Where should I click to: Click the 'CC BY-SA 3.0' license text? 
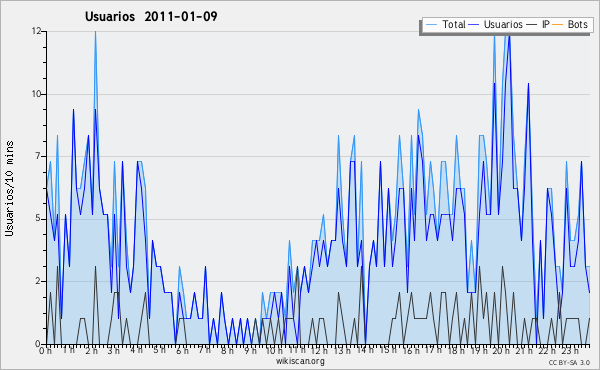[569, 362]
